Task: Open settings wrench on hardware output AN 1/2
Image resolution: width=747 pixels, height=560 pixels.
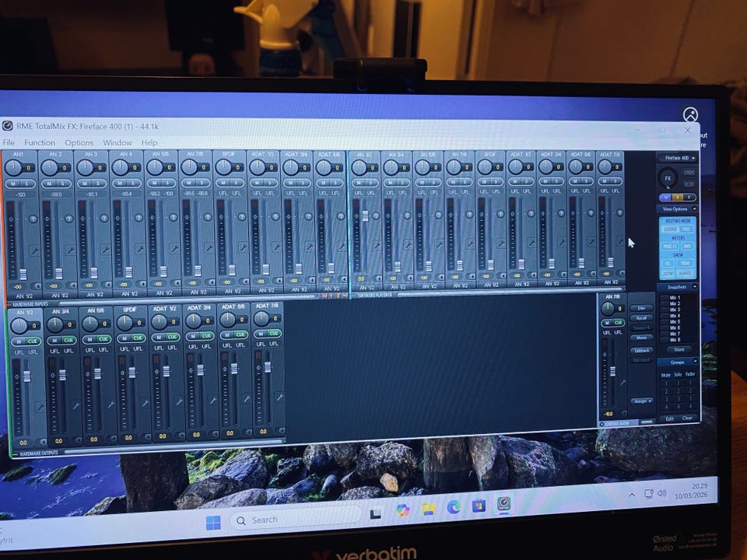Action: [40, 407]
